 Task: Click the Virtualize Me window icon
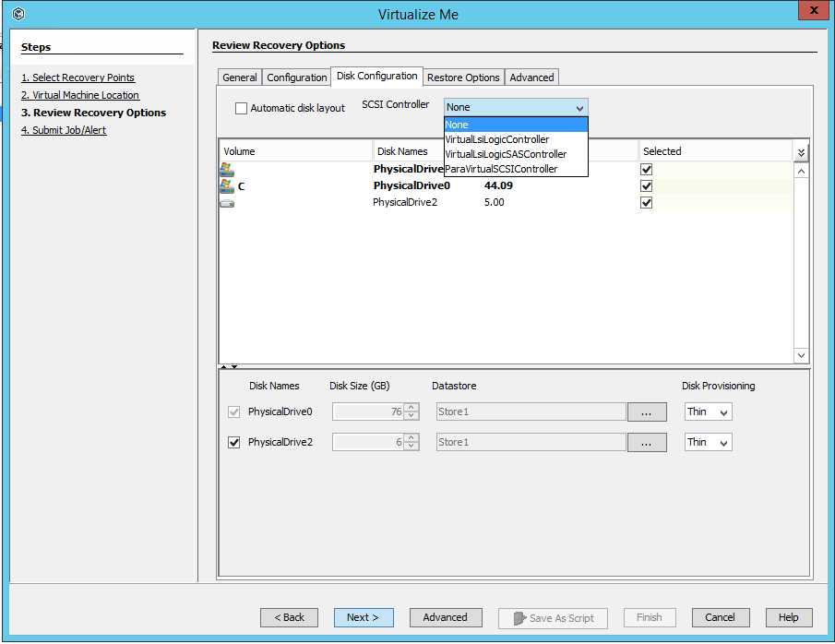point(17,14)
